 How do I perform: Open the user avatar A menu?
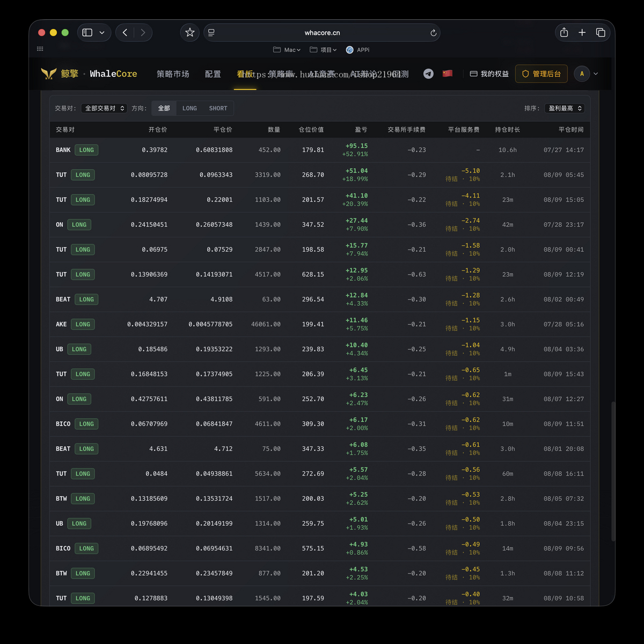point(582,74)
